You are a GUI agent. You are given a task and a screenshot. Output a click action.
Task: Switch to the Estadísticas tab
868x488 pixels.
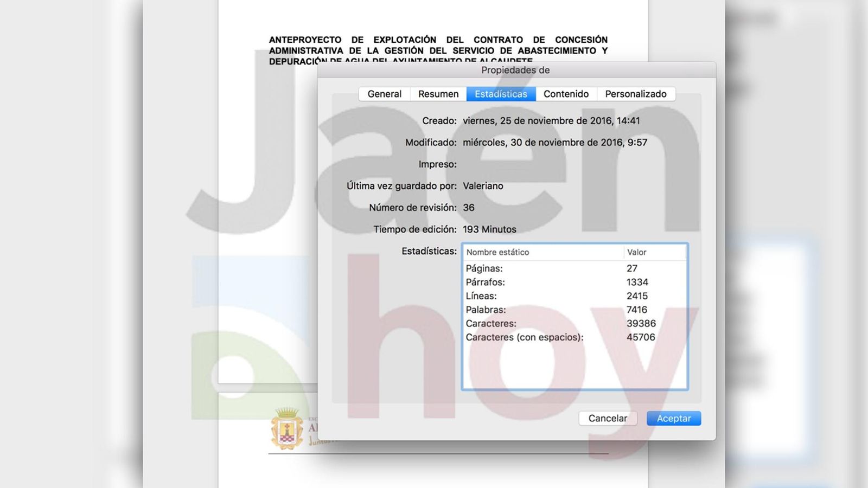pyautogui.click(x=500, y=94)
